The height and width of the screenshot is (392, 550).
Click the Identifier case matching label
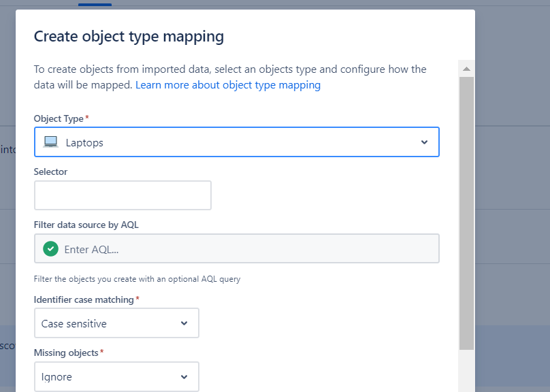84,299
